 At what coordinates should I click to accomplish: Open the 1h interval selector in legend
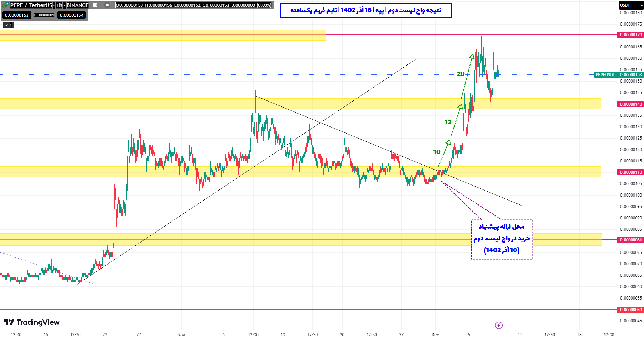59,5
